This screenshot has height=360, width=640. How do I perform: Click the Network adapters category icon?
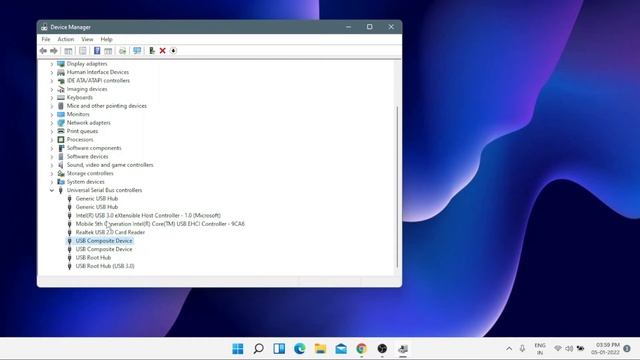click(x=61, y=123)
